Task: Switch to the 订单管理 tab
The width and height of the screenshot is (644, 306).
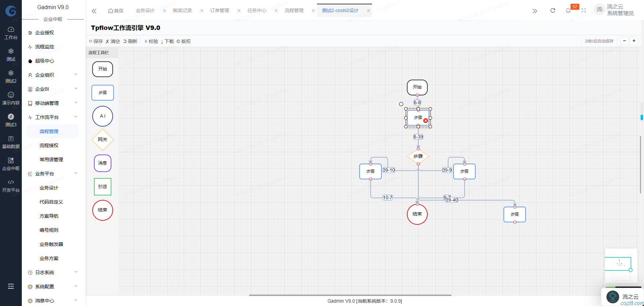Action: [x=220, y=11]
